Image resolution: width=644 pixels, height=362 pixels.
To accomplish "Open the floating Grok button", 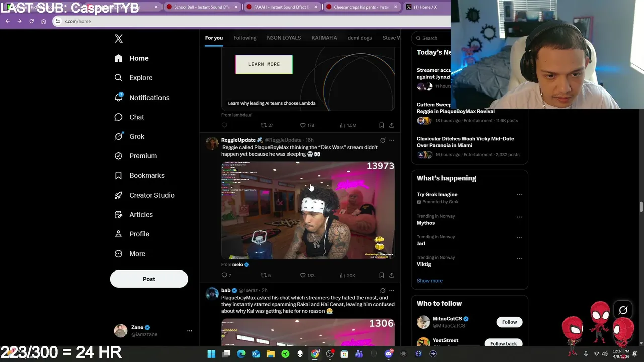I will point(623,311).
